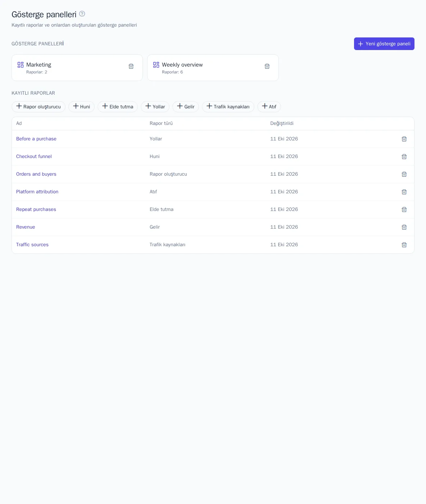Add a new Elde tutma report
The image size is (426, 504).
pyautogui.click(x=118, y=107)
